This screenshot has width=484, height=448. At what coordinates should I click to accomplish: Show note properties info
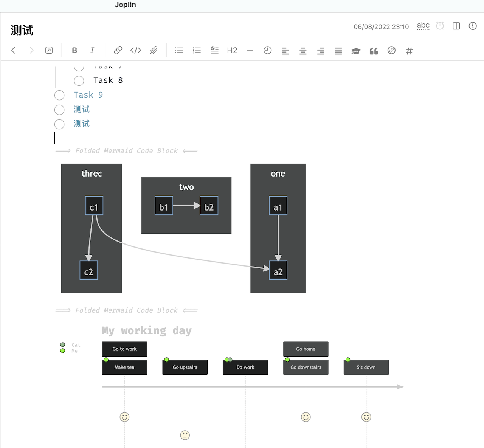[x=473, y=26]
